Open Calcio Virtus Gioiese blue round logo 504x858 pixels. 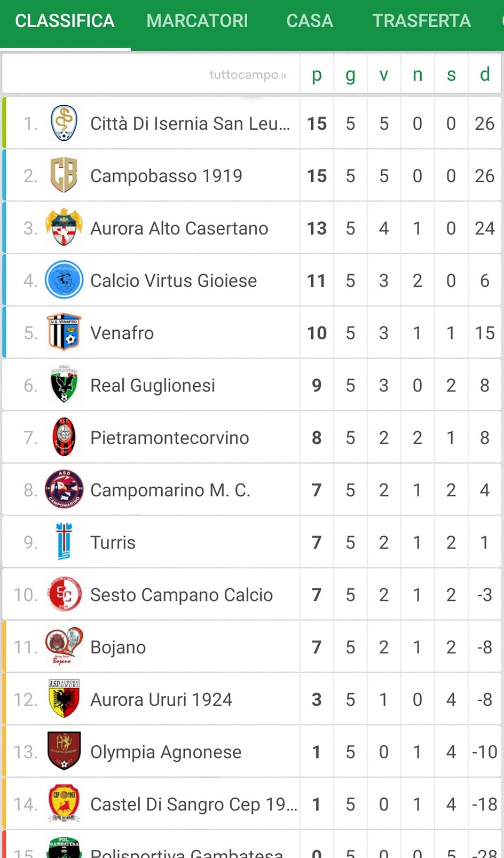point(64,280)
